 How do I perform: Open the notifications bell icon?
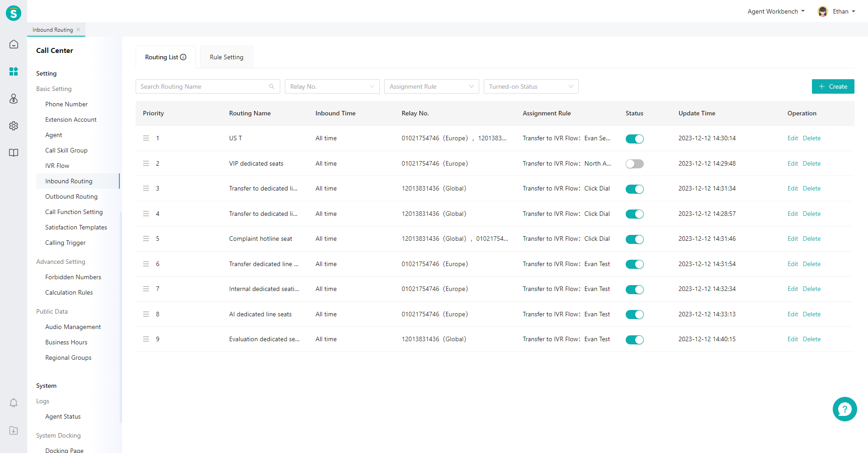click(14, 403)
